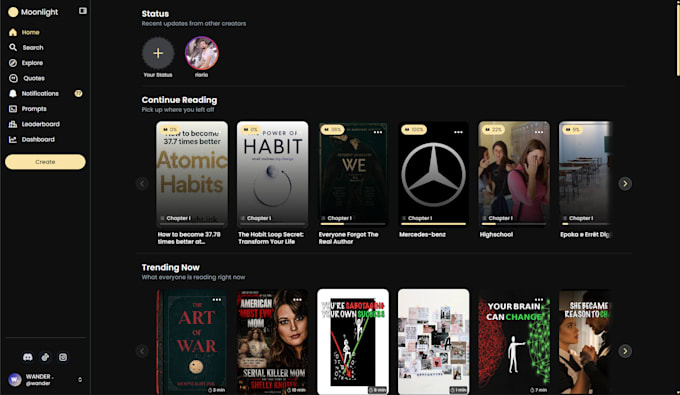Show previous Continue Reading items
Screen dimensions: 680x395
[142, 183]
